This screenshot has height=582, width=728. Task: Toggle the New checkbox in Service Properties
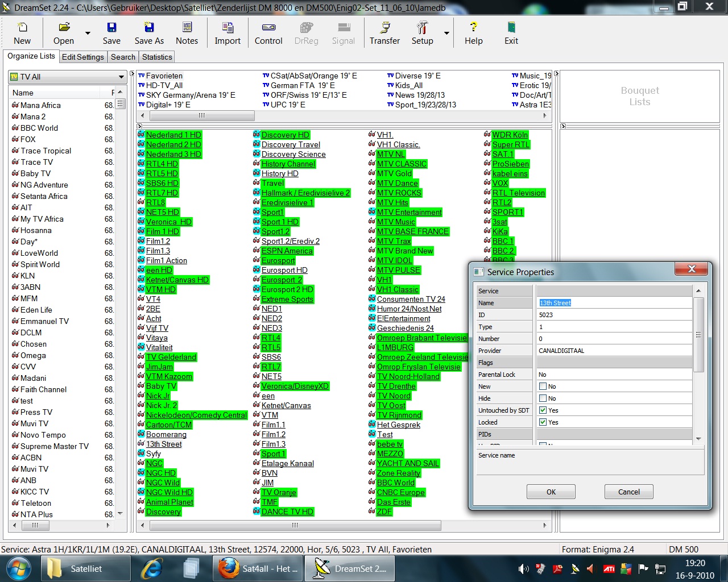pyautogui.click(x=543, y=386)
